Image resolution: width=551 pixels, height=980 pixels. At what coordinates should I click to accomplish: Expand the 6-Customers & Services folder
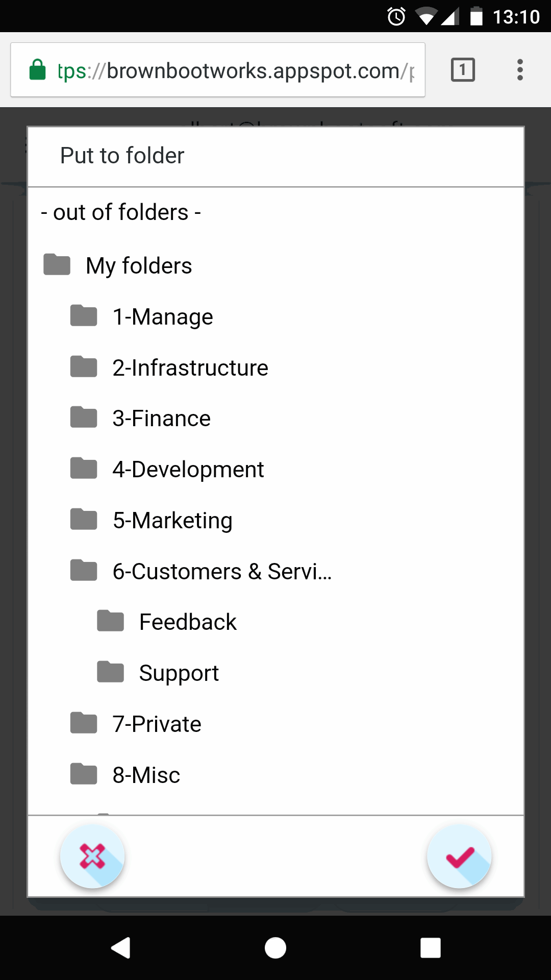click(222, 571)
